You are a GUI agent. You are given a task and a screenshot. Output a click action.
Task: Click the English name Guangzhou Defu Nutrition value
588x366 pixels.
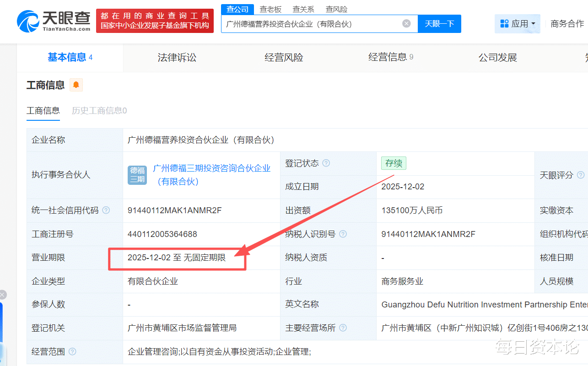485,305
